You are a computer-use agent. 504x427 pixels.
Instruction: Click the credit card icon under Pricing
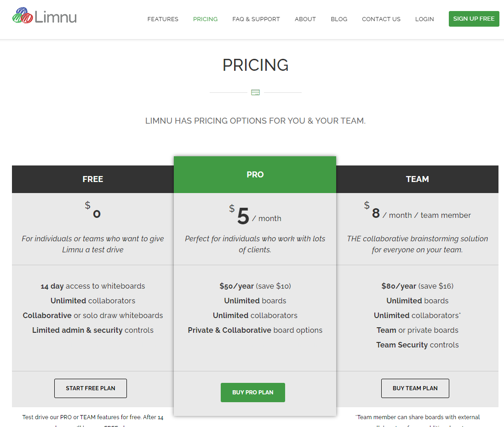pos(256,92)
